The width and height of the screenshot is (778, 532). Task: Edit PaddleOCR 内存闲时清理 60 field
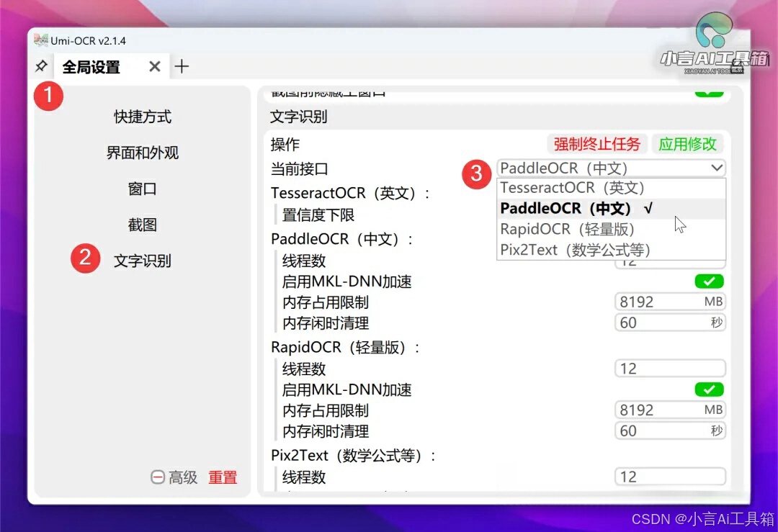pos(671,323)
